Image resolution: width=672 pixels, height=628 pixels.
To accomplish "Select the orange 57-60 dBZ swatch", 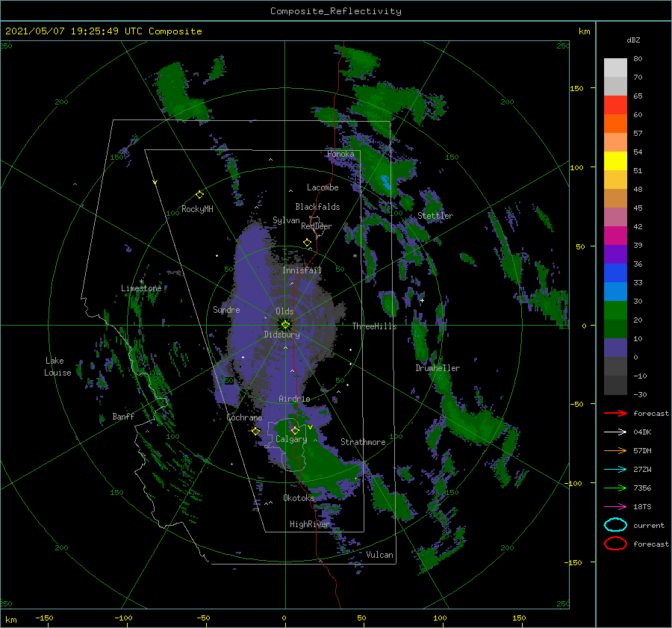I will pyautogui.click(x=615, y=123).
